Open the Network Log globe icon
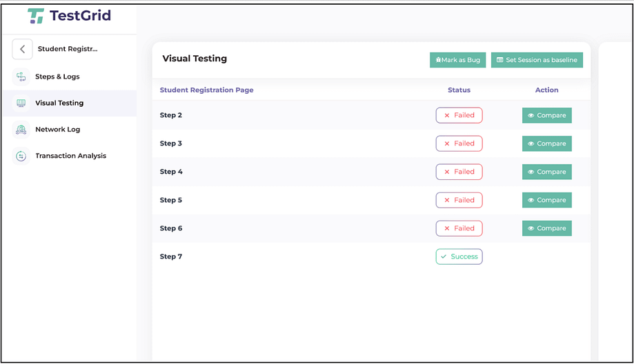This screenshot has width=634, height=364. 21,130
